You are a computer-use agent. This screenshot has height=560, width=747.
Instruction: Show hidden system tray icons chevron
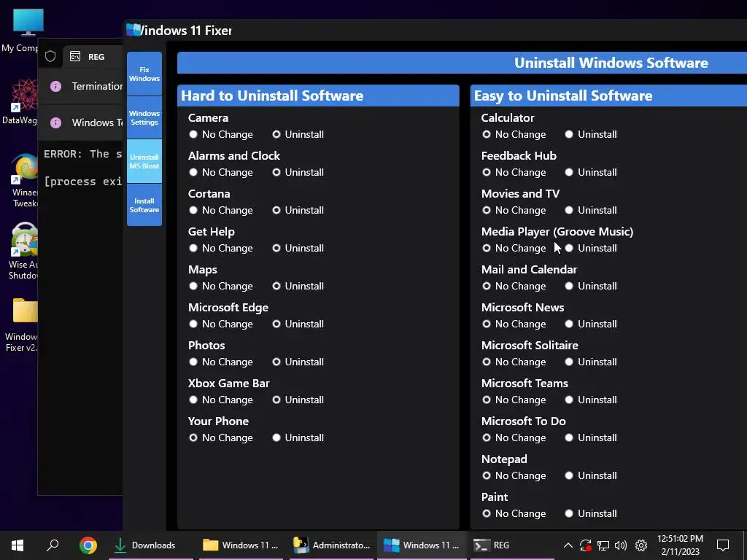(x=568, y=545)
